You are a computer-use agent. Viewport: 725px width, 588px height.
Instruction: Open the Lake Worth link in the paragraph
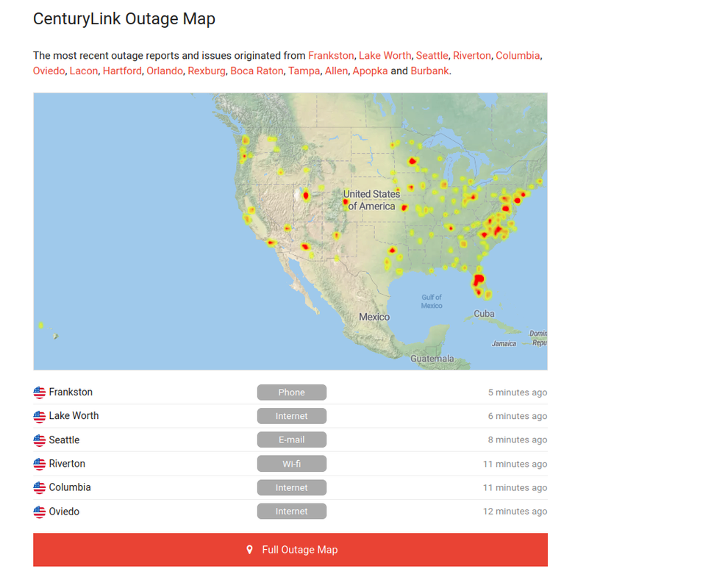[385, 55]
